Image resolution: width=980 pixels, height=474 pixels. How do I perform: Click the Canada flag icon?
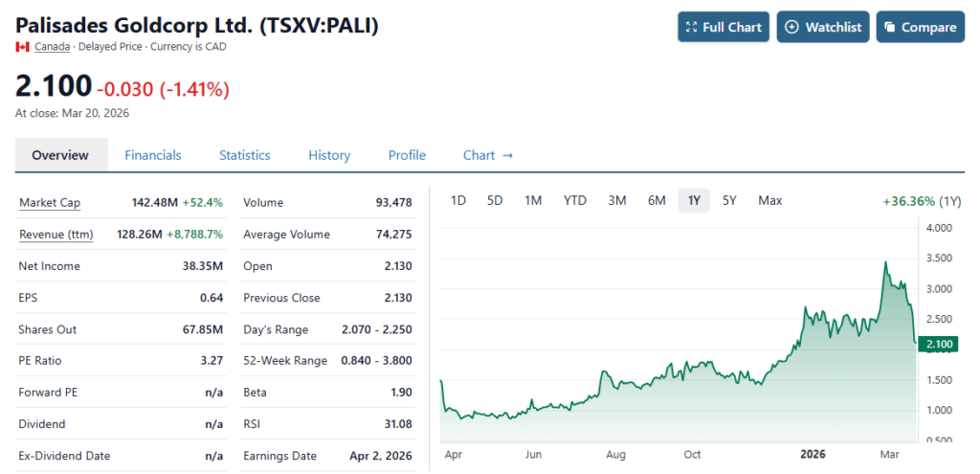click(22, 47)
